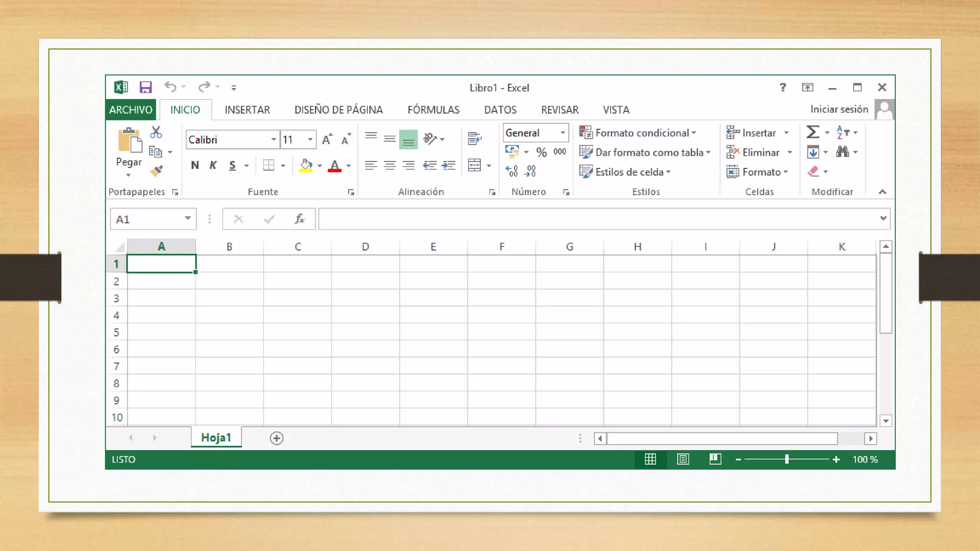The height and width of the screenshot is (551, 980).
Task: Open the General number format dropdown
Action: point(563,132)
